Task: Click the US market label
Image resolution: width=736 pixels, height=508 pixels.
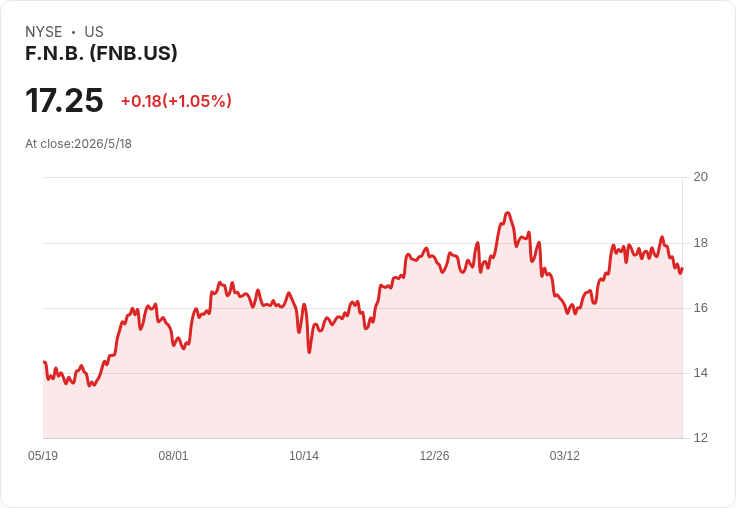Action: click(94, 32)
